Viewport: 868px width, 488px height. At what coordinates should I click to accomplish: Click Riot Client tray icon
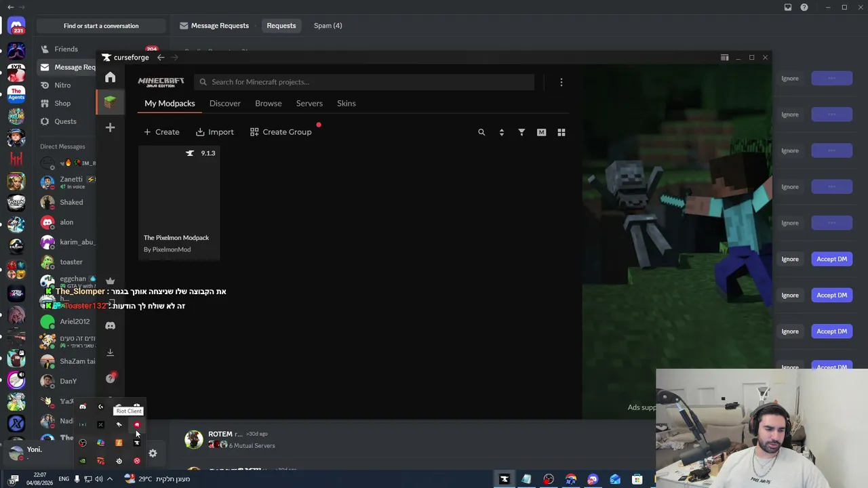point(137,425)
